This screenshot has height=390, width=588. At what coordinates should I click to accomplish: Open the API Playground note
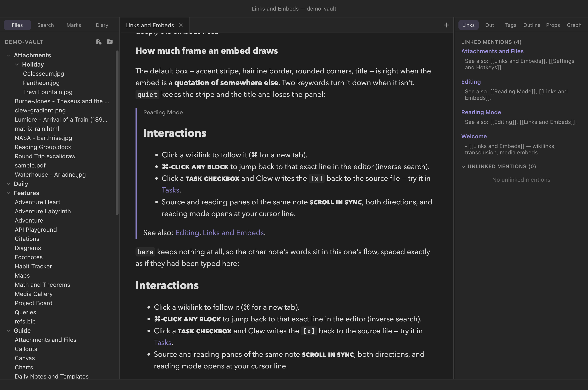pos(36,230)
